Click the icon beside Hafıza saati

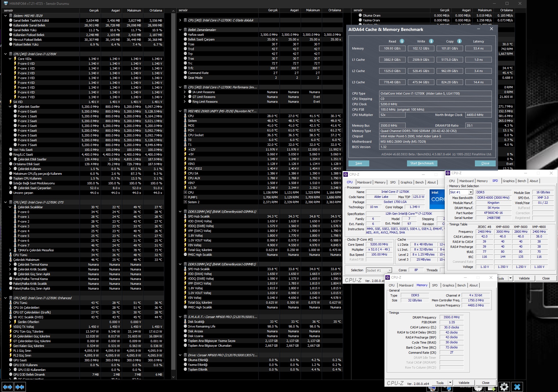click(185, 35)
